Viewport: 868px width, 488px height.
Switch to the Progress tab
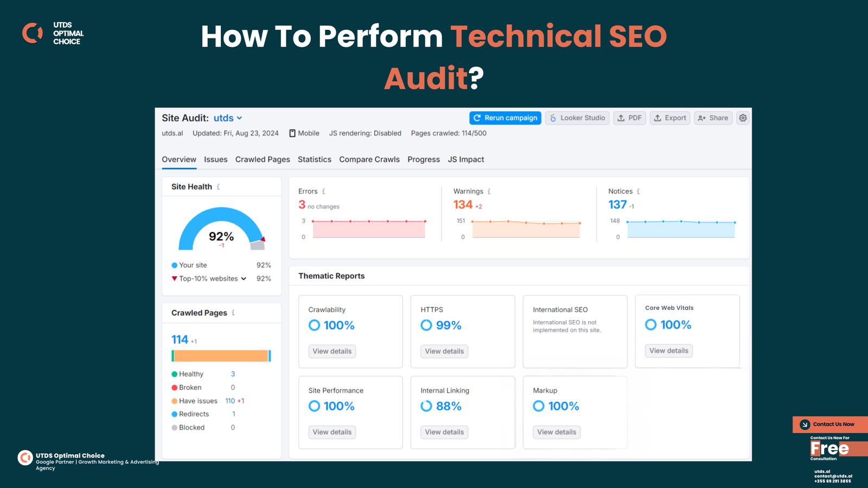click(x=424, y=159)
